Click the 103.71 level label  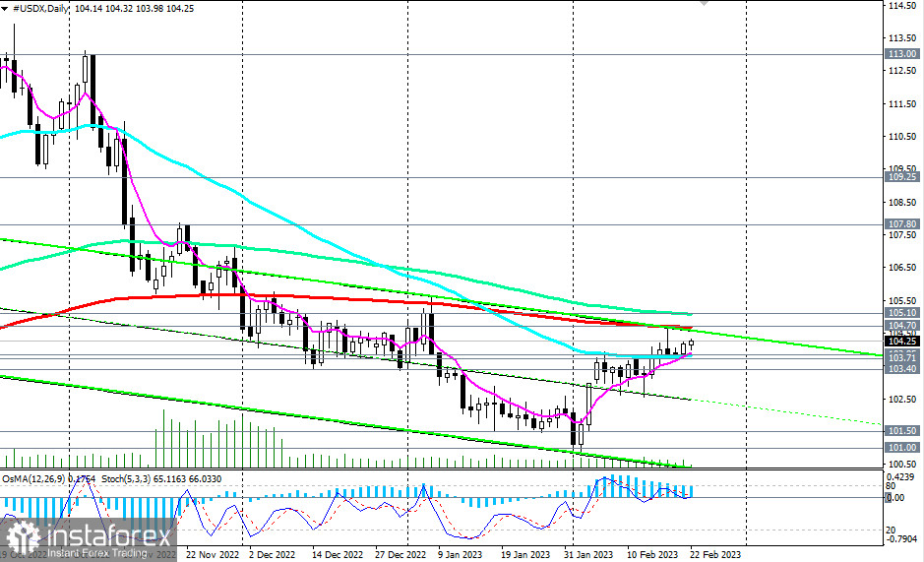[902, 358]
